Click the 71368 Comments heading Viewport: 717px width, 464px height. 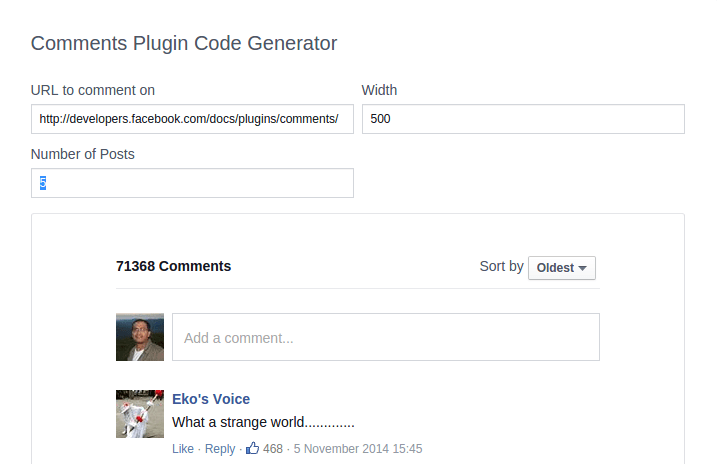click(173, 266)
